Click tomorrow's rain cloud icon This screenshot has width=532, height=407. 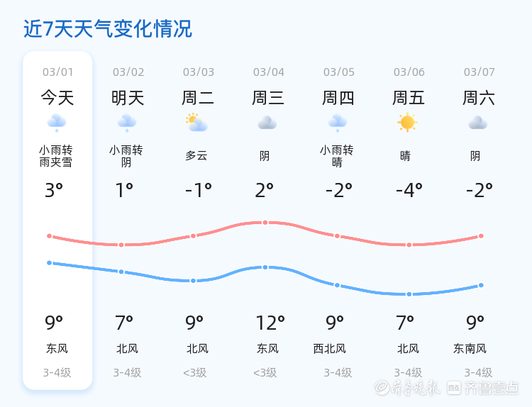pyautogui.click(x=127, y=123)
